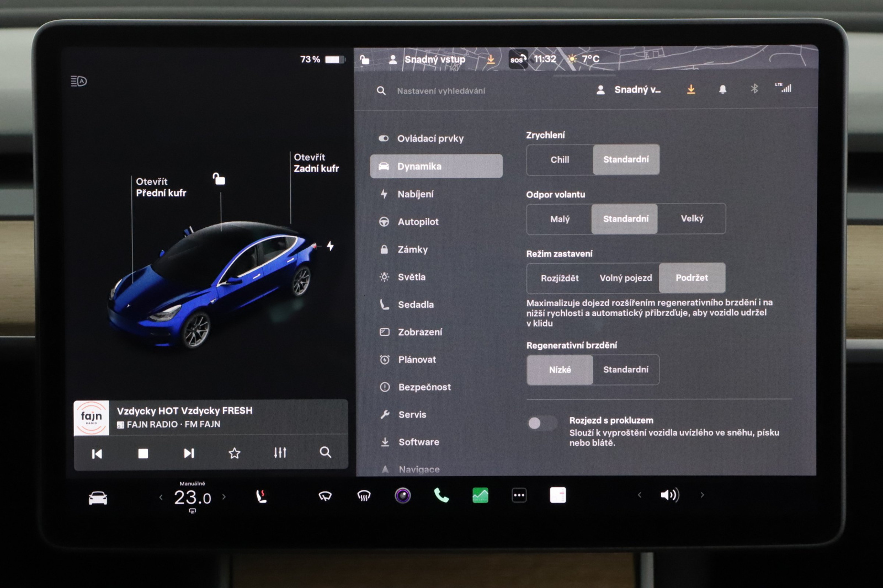Click the Nastavení vyhledávání search field
This screenshot has width=883, height=588.
click(441, 91)
